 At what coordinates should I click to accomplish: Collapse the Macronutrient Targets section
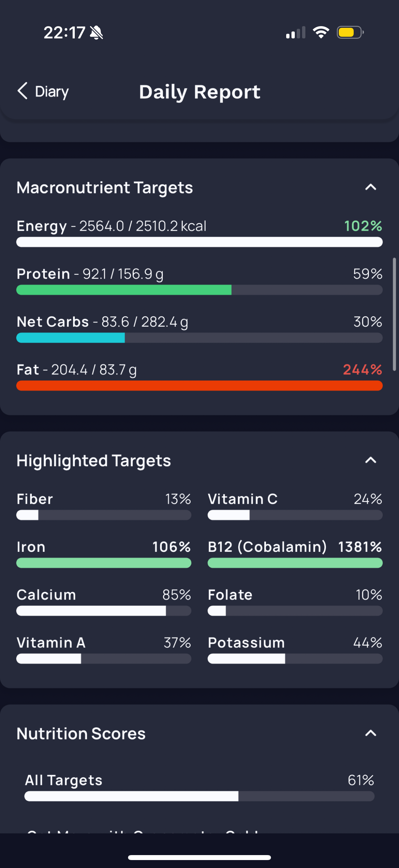(x=370, y=187)
